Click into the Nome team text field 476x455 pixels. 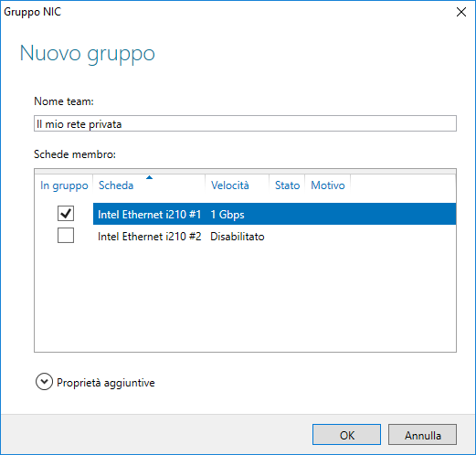245,123
